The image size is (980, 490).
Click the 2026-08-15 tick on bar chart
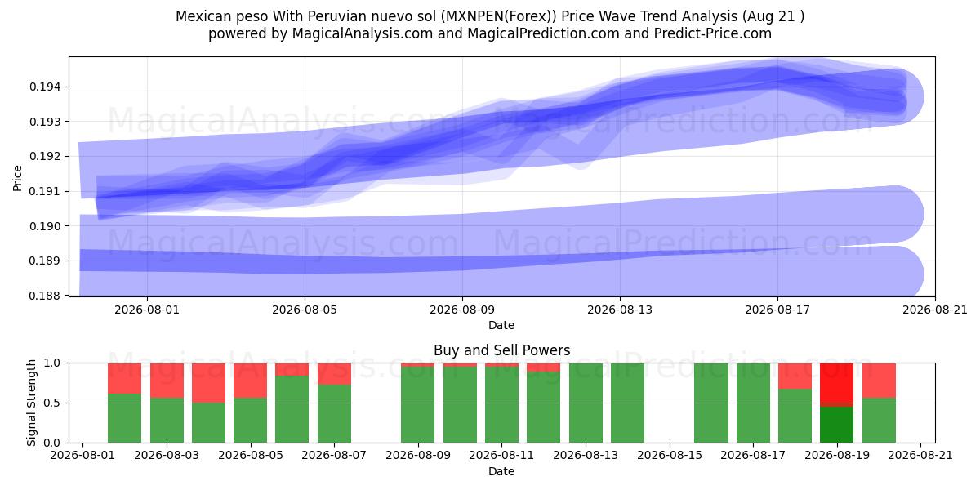pyautogui.click(x=670, y=456)
